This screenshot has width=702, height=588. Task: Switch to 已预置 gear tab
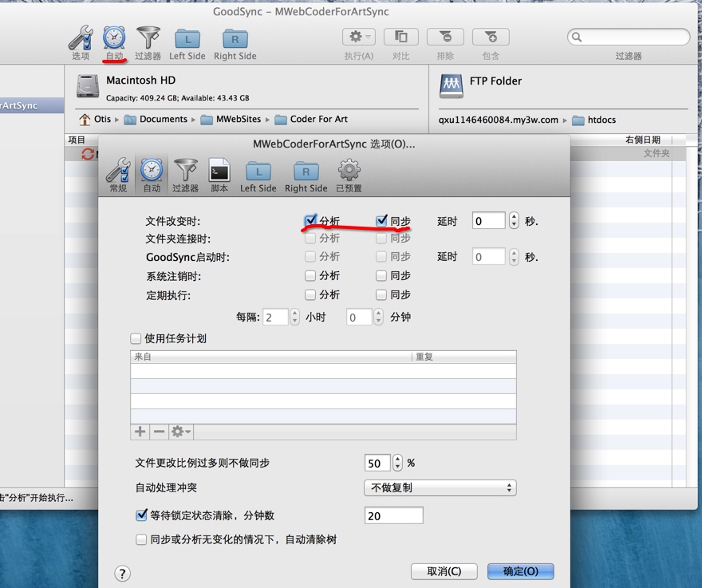pyautogui.click(x=349, y=175)
